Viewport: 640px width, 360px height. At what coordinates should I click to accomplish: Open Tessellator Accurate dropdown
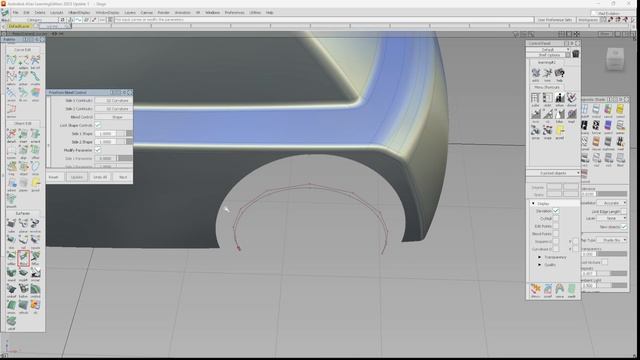pos(611,203)
